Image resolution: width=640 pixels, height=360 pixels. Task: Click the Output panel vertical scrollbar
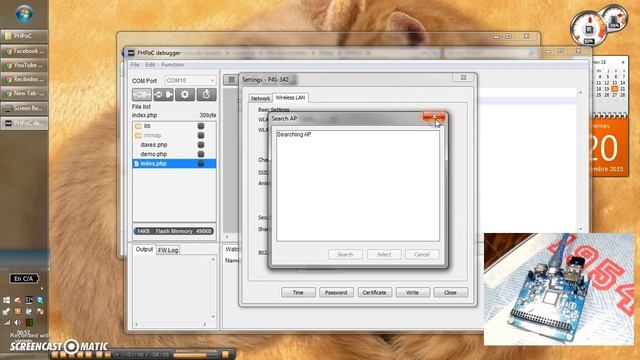(x=213, y=288)
